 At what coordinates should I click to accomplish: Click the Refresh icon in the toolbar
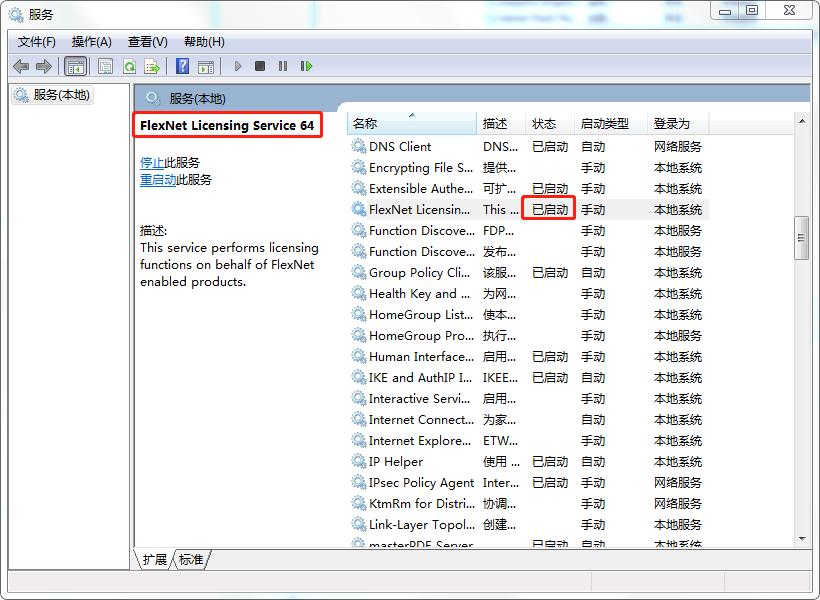coord(129,66)
